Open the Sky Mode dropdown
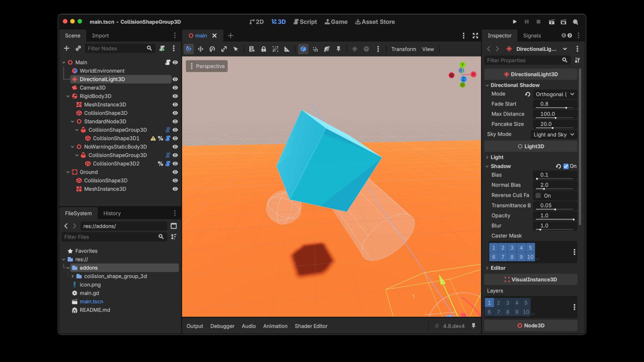Image resolution: width=644 pixels, height=362 pixels. [x=554, y=134]
